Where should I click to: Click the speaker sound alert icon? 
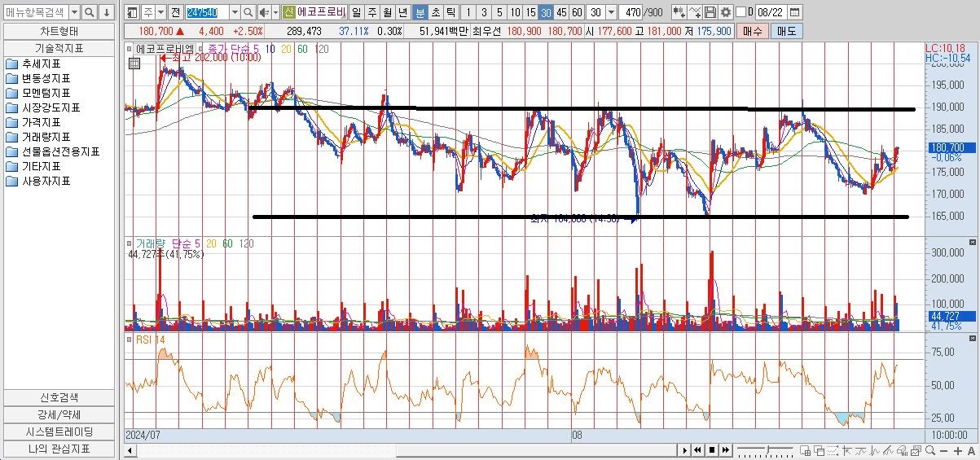(x=263, y=12)
